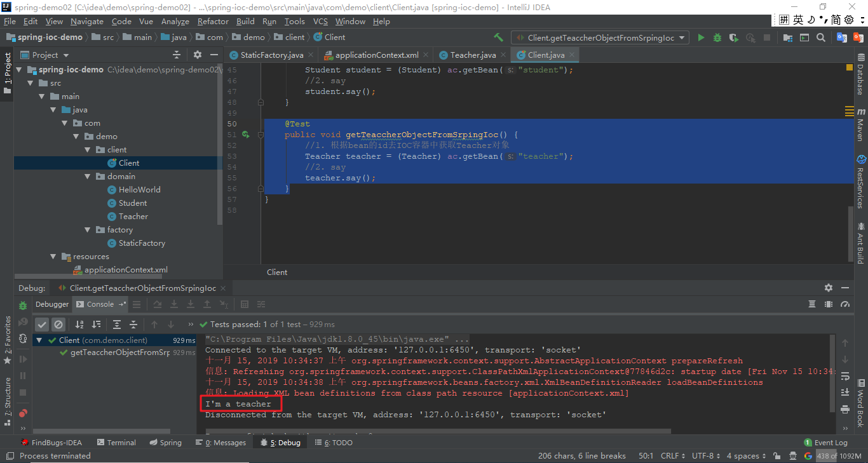Sort tests by duration icon
This screenshot has height=463, width=868.
pos(95,324)
